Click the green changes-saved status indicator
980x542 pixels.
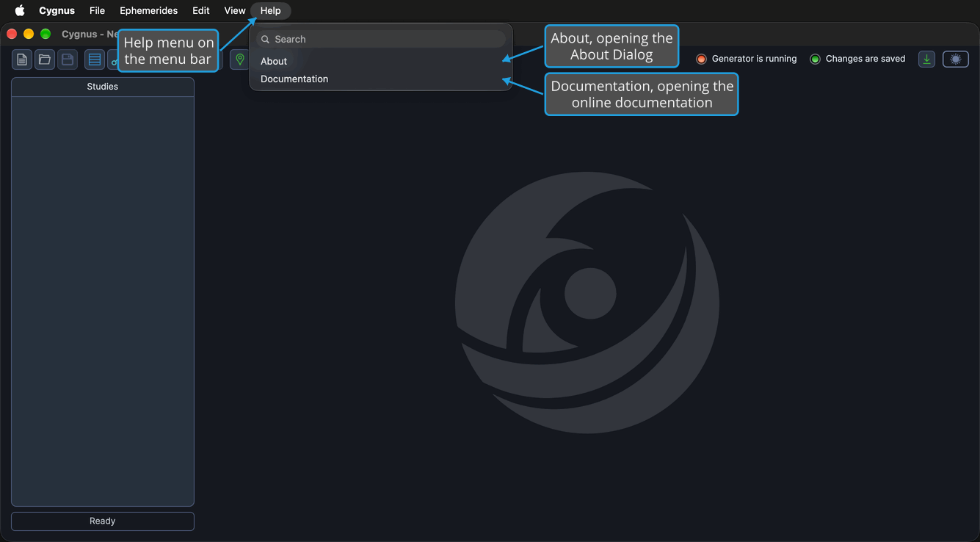[815, 59]
